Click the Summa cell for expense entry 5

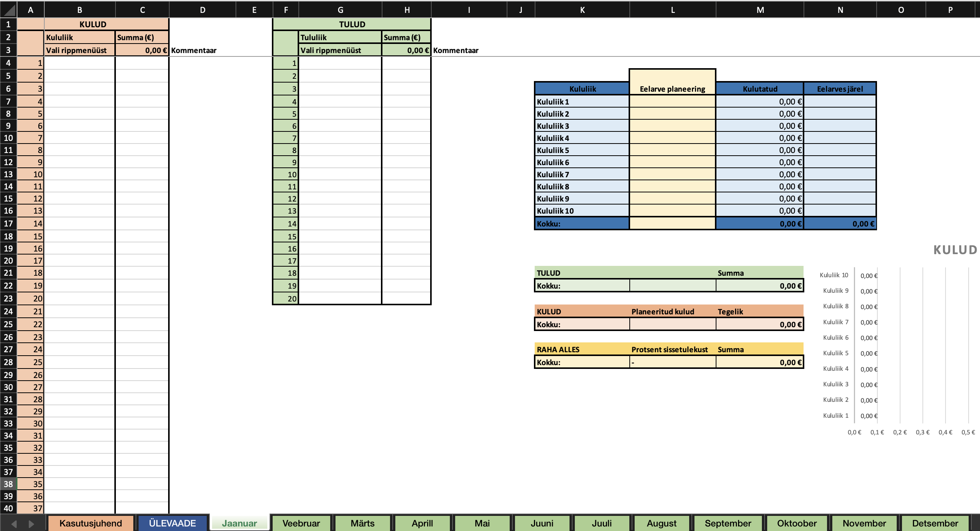142,114
